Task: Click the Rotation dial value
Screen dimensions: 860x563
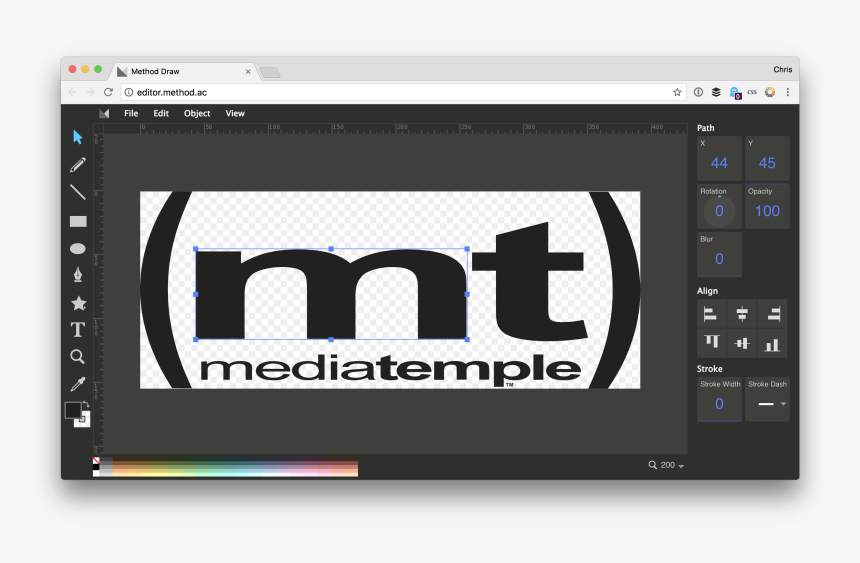Action: [x=719, y=211]
